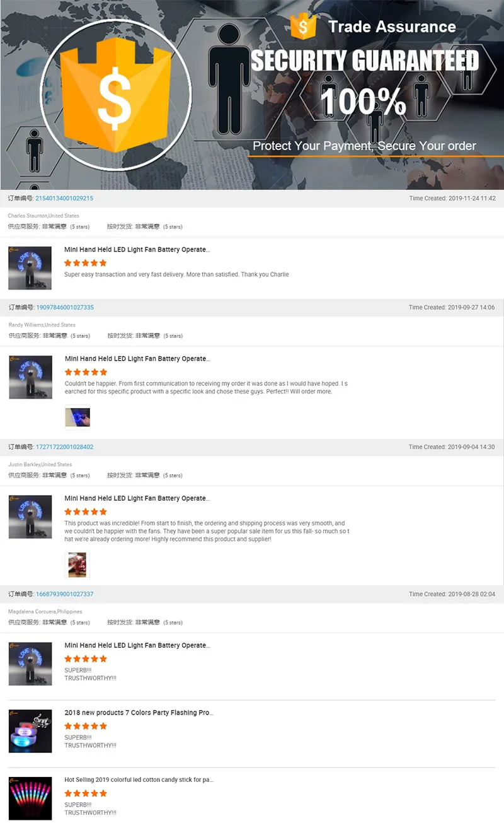504x828 pixels.
Task: Open Justin Barkley's attached review photo
Action: [77, 564]
